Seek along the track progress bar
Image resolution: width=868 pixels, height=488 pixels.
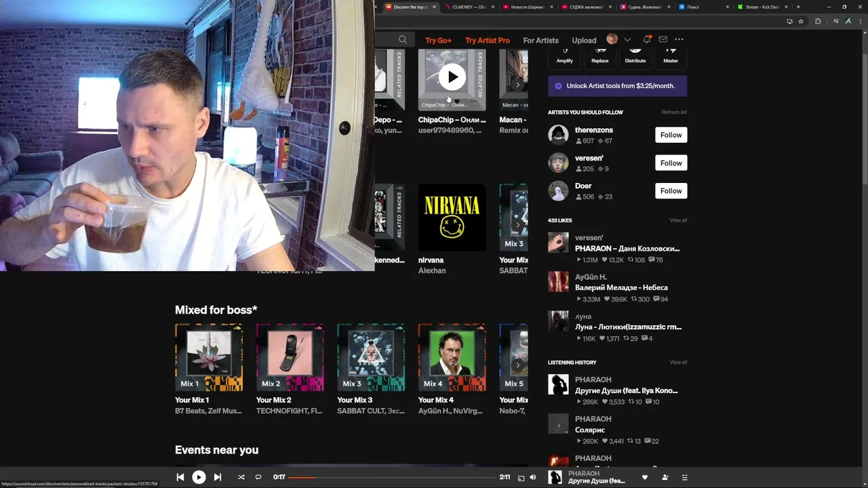(x=392, y=477)
